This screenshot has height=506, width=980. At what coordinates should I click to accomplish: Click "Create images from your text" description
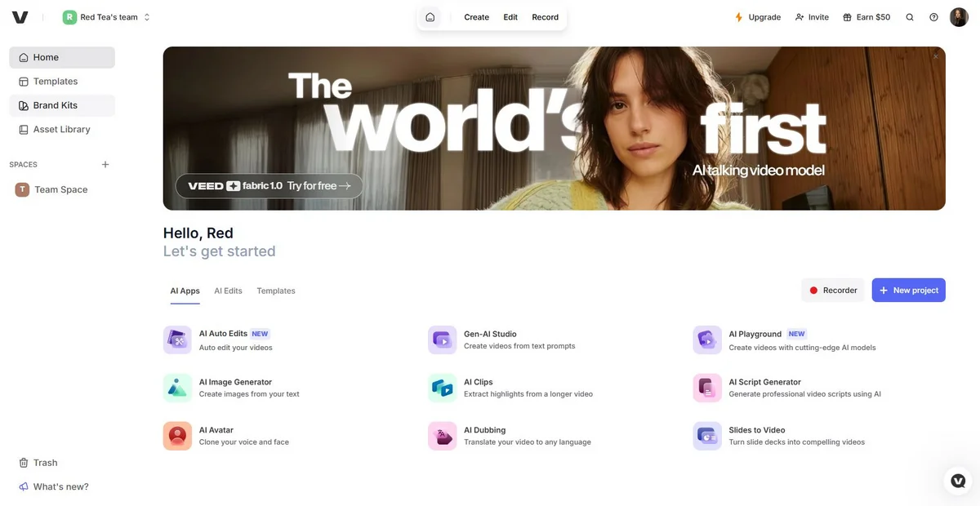pyautogui.click(x=249, y=394)
